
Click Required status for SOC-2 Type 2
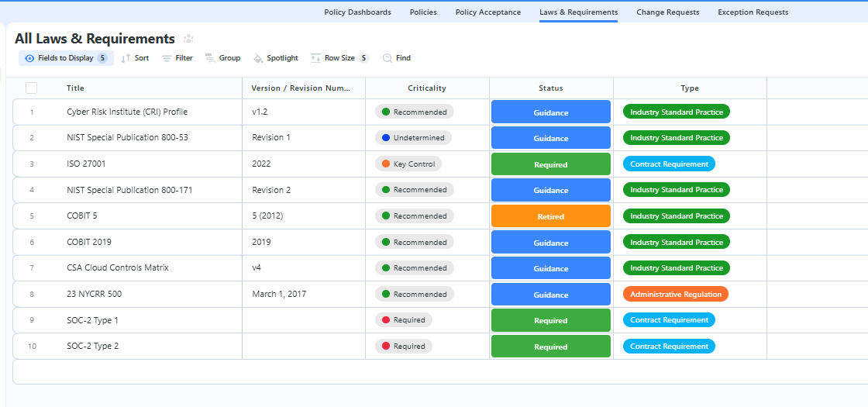551,346
